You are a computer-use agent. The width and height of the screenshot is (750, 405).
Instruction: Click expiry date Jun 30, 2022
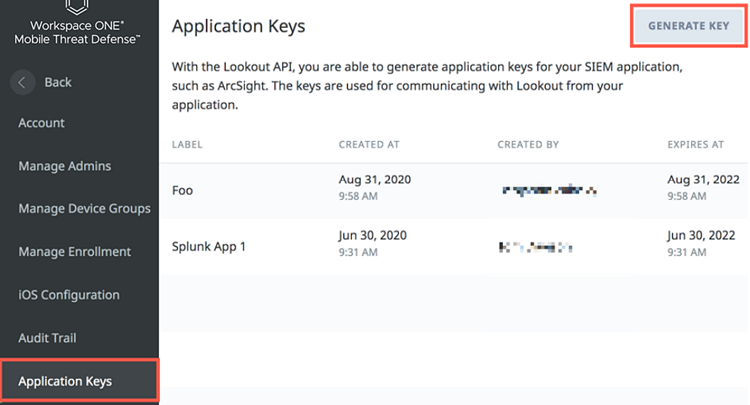point(701,235)
